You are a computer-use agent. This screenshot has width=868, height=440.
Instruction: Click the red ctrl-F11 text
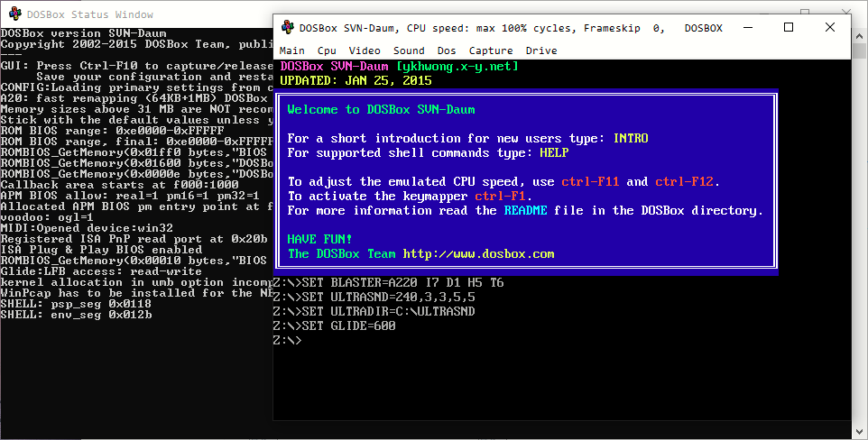pyautogui.click(x=590, y=181)
